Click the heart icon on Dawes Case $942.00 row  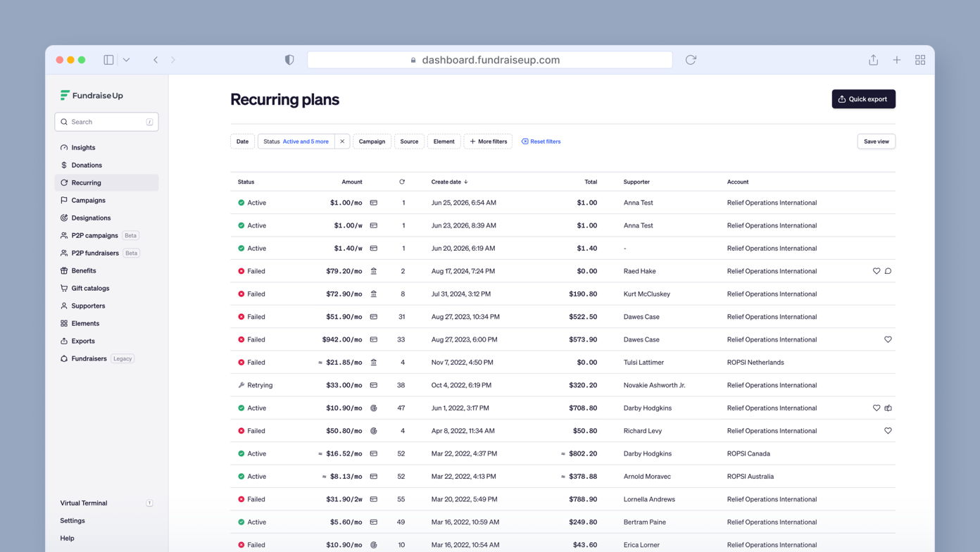pyautogui.click(x=888, y=339)
